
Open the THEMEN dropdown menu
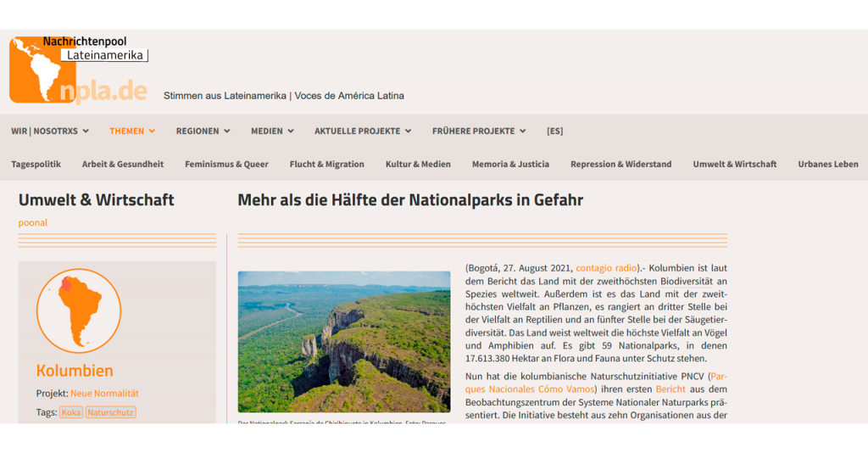(132, 131)
